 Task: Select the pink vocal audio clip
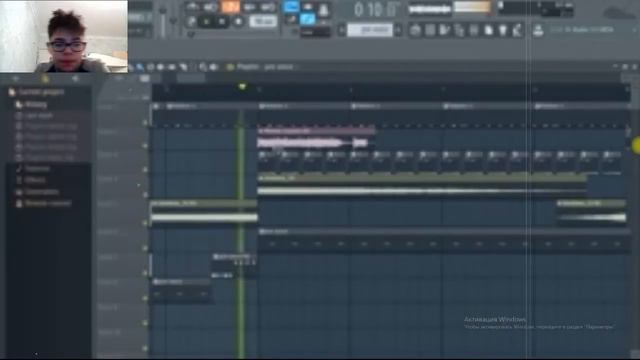point(316,138)
